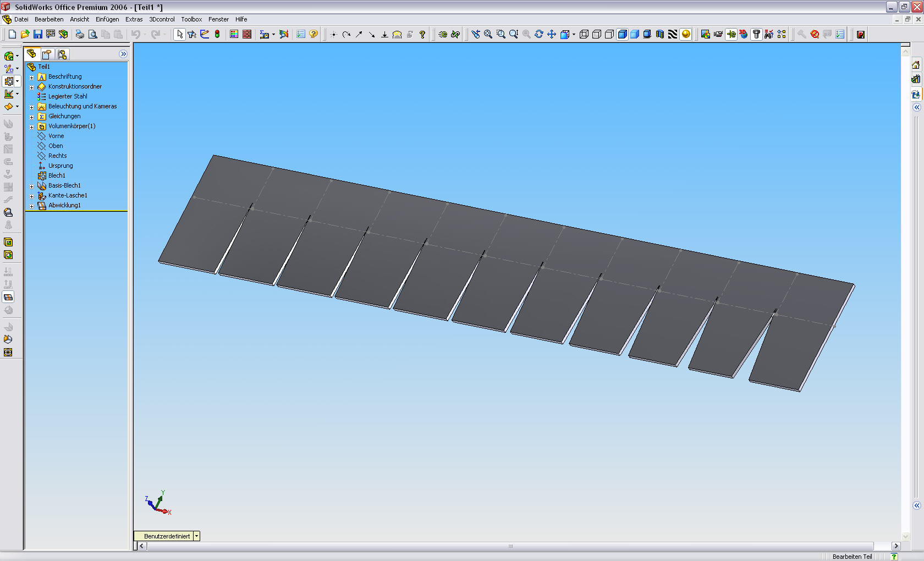Open the Datei menu
924x561 pixels.
(21, 19)
